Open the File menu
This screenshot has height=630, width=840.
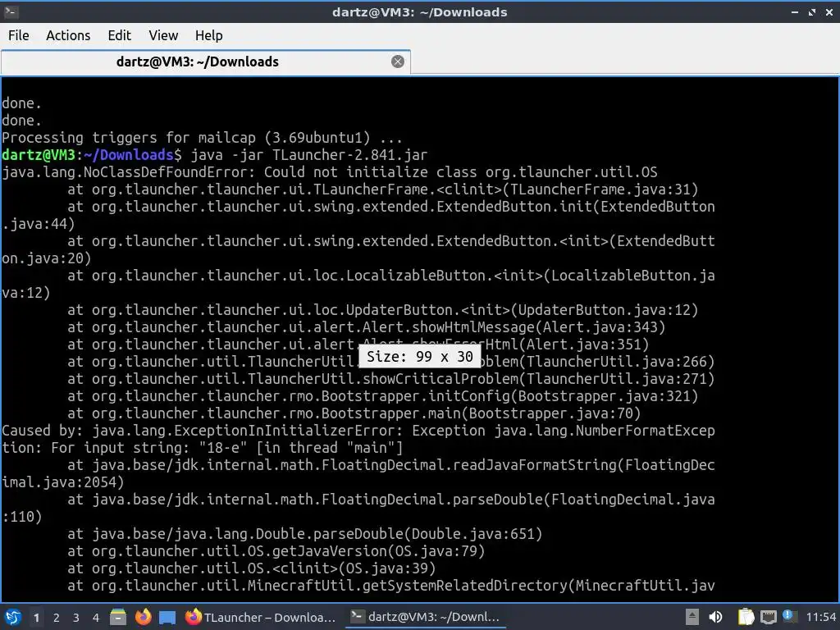19,35
